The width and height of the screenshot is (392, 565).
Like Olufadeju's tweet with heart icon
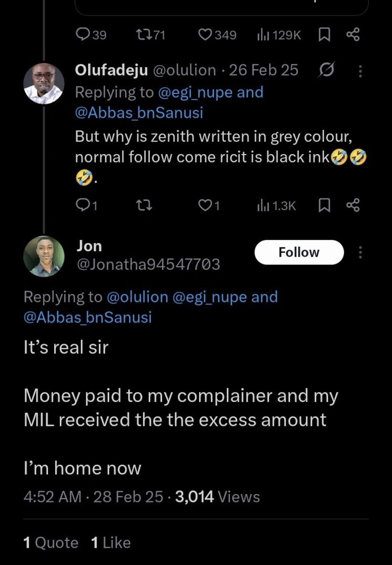point(209,205)
